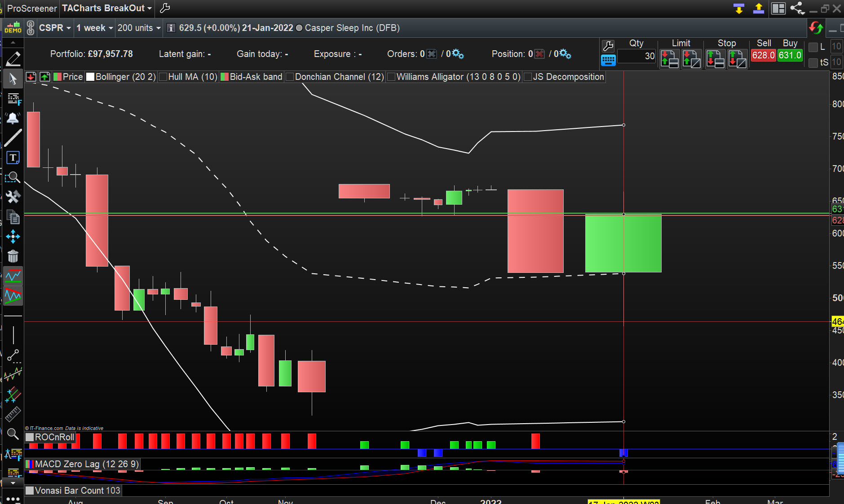This screenshot has height=504, width=844.
Task: Select the ruler measurement tool
Action: coord(13,414)
